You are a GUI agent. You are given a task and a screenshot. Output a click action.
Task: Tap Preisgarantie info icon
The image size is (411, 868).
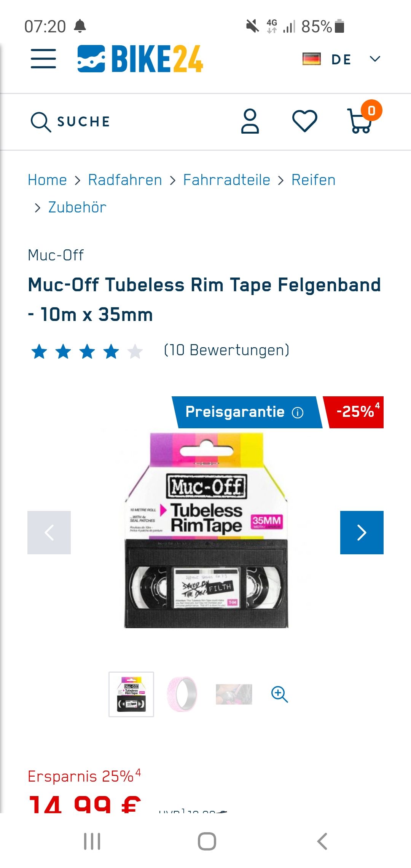(298, 413)
